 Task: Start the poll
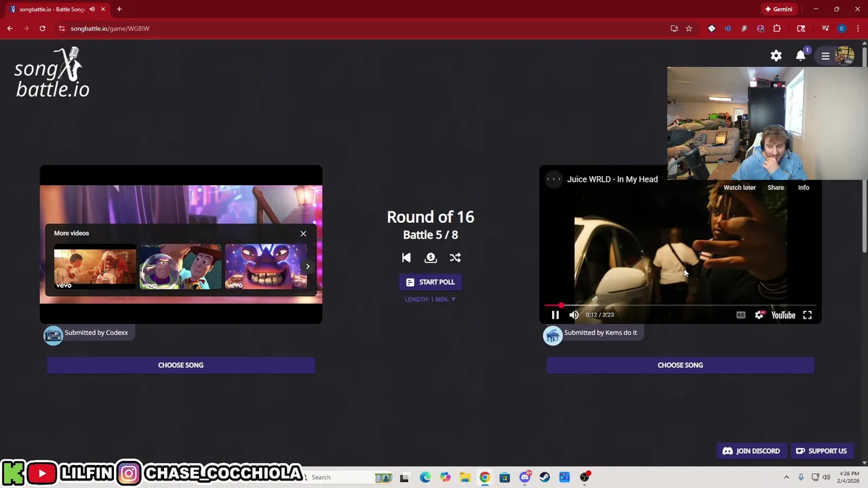tap(431, 282)
